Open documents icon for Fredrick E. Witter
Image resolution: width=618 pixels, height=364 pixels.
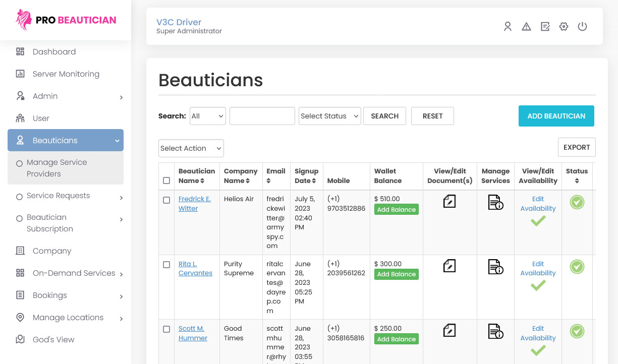(450, 201)
